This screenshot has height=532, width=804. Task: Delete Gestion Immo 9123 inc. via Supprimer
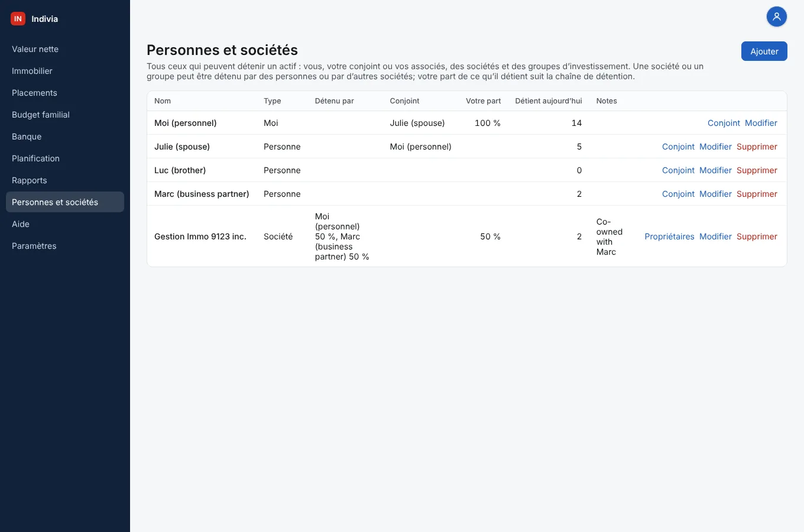[757, 236]
